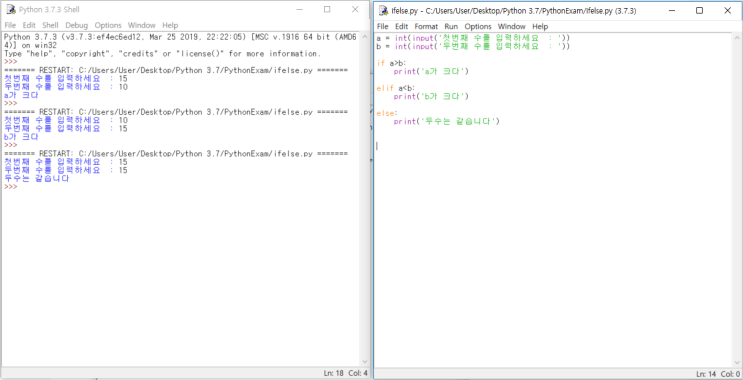The height and width of the screenshot is (380, 743).
Task: Click the Python icon in ifelse.py title bar
Action: pos(384,11)
